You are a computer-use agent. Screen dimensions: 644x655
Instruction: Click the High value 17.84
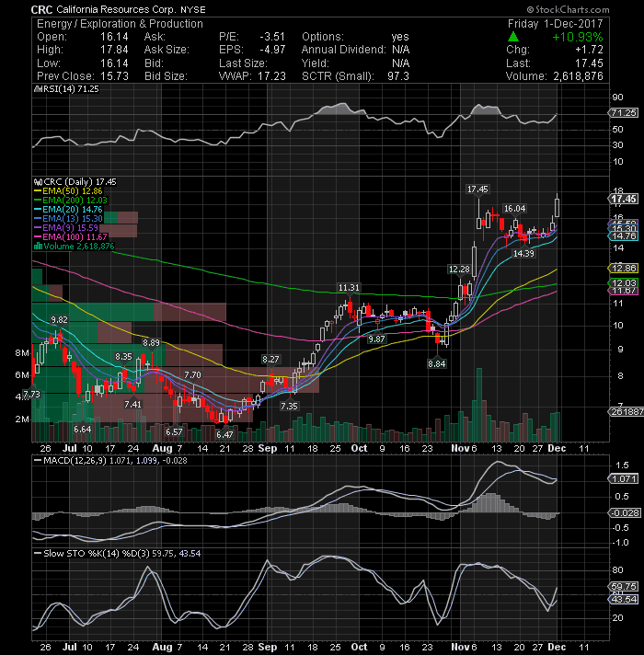pos(114,50)
